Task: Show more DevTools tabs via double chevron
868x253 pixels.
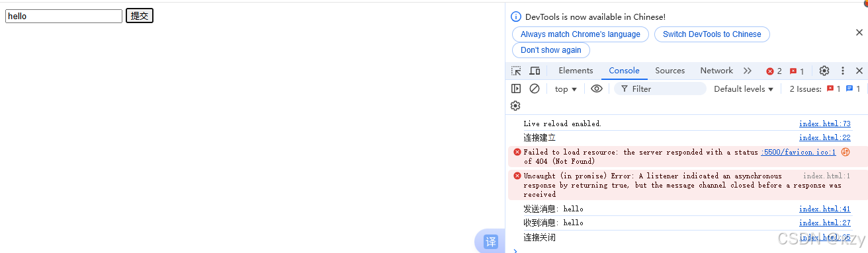Action: pos(748,71)
